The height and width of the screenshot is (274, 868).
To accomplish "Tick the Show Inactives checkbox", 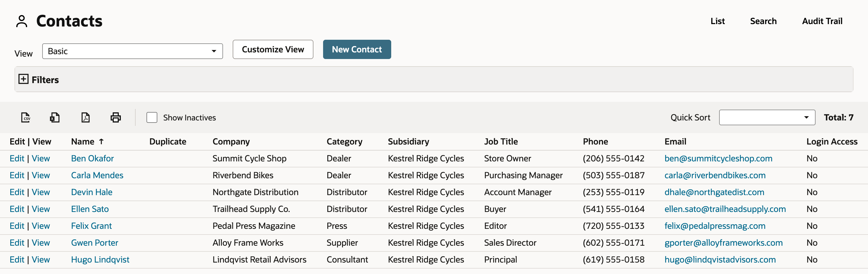I will [152, 117].
